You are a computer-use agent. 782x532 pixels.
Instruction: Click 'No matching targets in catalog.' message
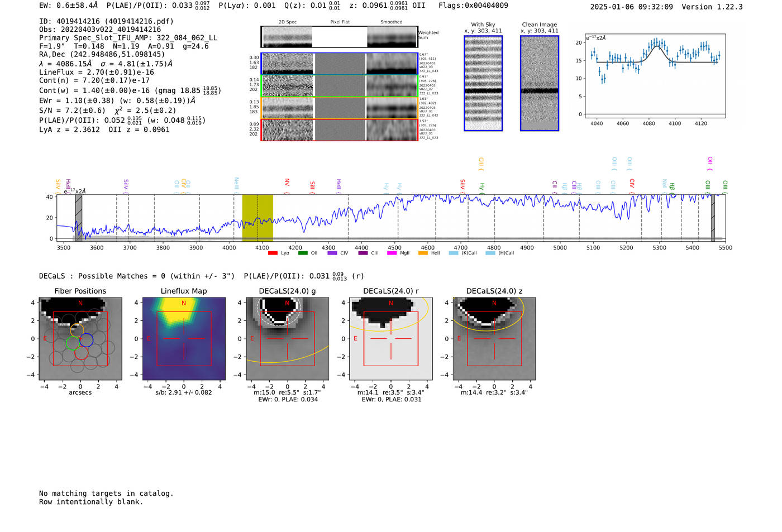point(106,493)
